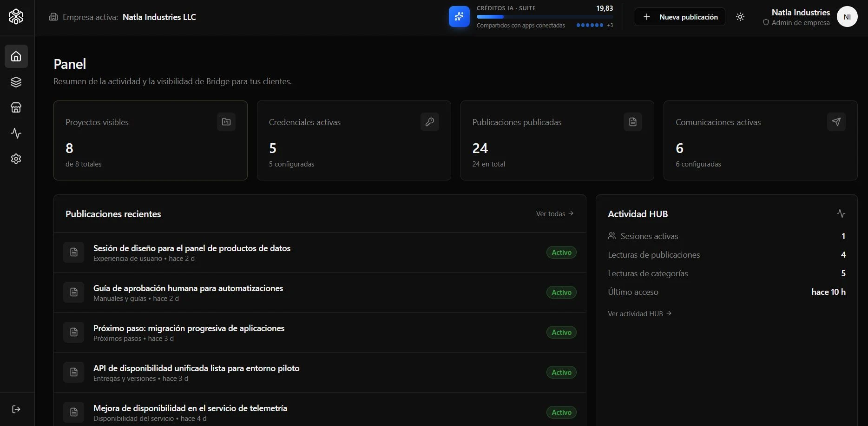The width and height of the screenshot is (868, 426).
Task: Open the Comunicaciones activas send icon
Action: coord(836,122)
